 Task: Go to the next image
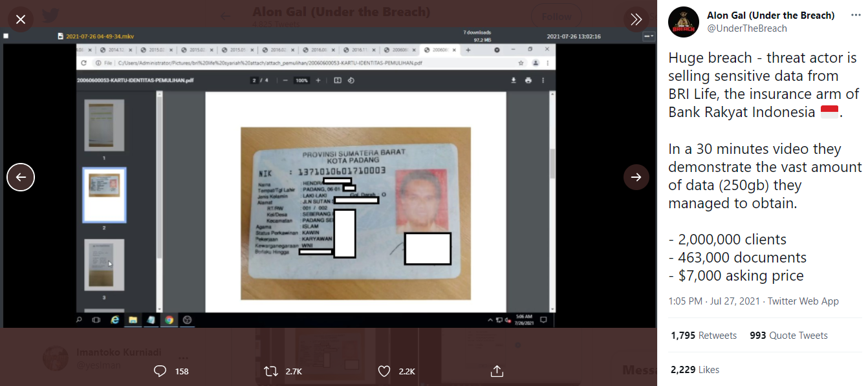(636, 177)
